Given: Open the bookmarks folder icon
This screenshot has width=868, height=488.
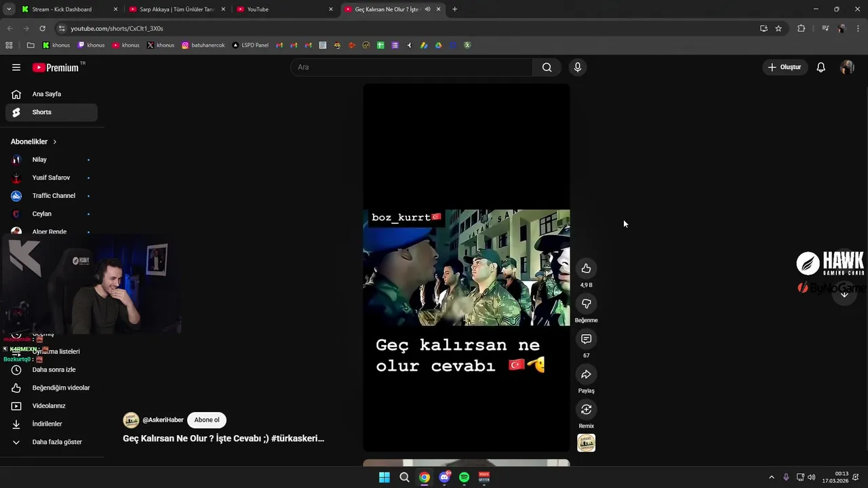Looking at the screenshot, I should (31, 45).
